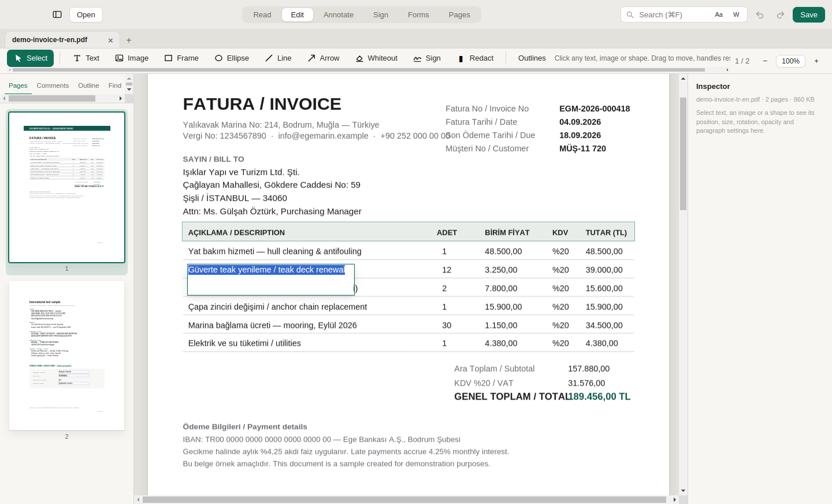
Task: Toggle Outlines display
Action: tap(532, 58)
